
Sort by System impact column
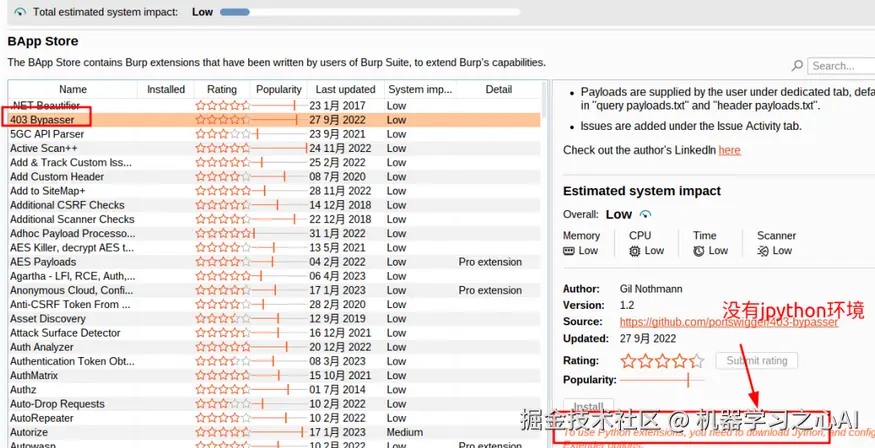tap(420, 89)
